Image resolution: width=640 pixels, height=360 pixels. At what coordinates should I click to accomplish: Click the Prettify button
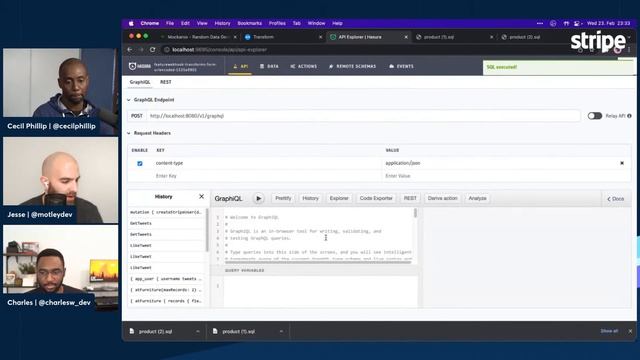coord(283,198)
